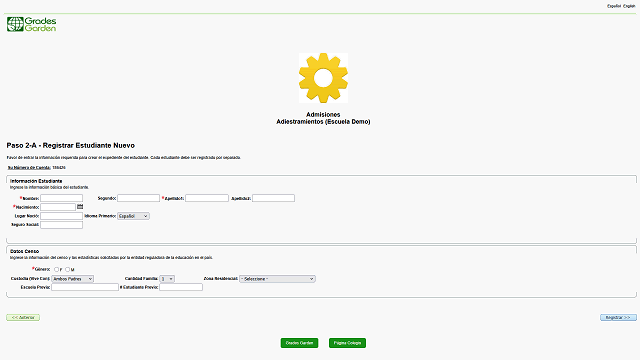640x360 pixels.
Task: Click the 'Paso 2-A - Registrar Estudiante Nuevo' heading
Action: pyautogui.click(x=71, y=145)
